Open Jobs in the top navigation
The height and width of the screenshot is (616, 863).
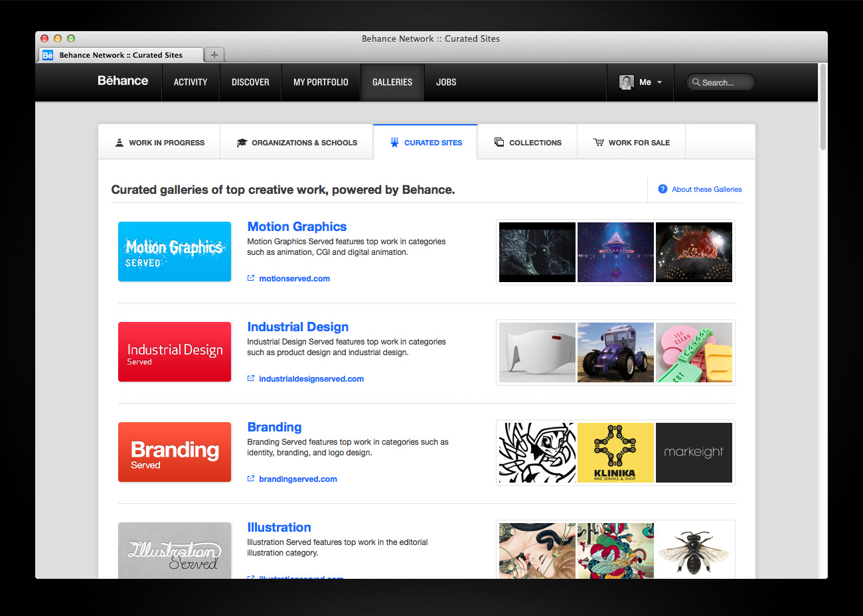click(x=446, y=82)
